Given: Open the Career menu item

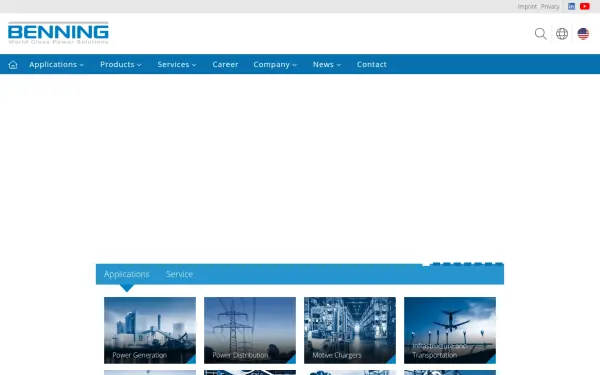Looking at the screenshot, I should 225,64.
